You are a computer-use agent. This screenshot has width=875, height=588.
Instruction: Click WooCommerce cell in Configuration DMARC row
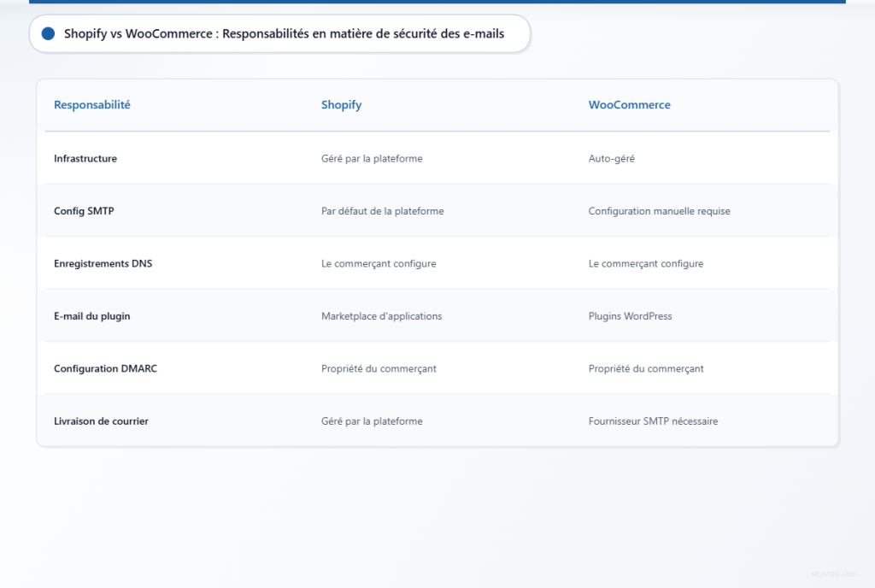pos(646,368)
